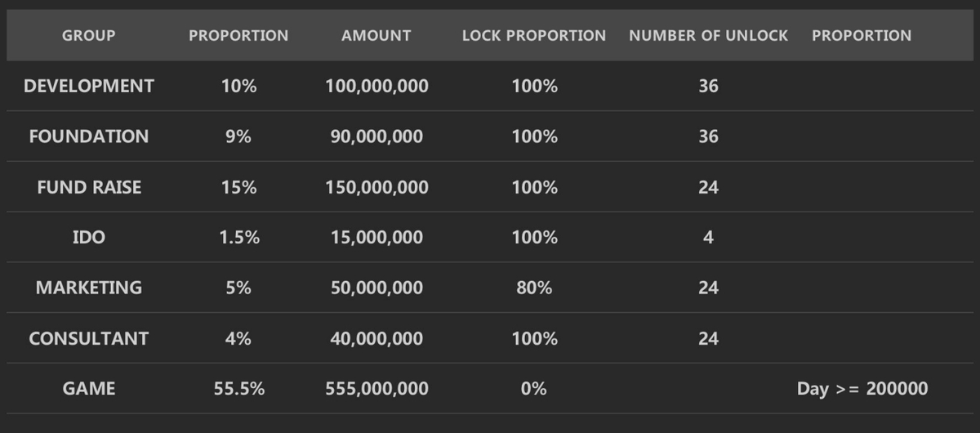Select the AMOUNT column header
Viewport: 980px width, 433px height.
click(376, 36)
